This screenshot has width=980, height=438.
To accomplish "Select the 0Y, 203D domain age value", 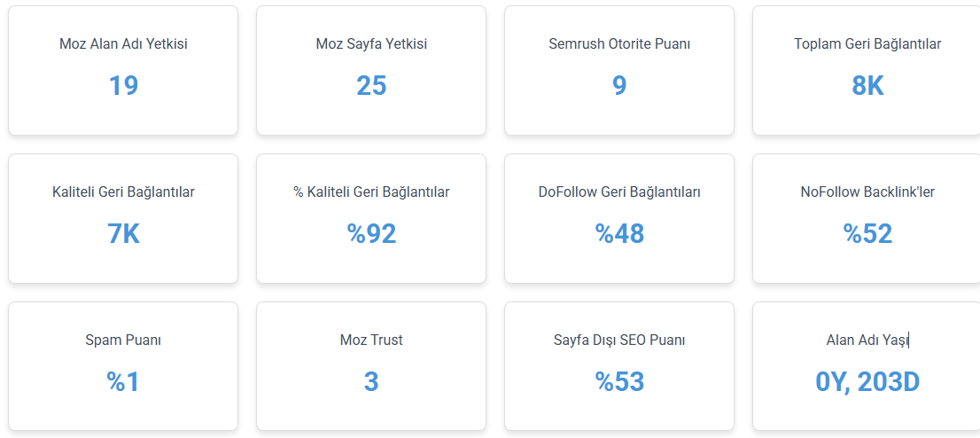I will pyautogui.click(x=867, y=381).
